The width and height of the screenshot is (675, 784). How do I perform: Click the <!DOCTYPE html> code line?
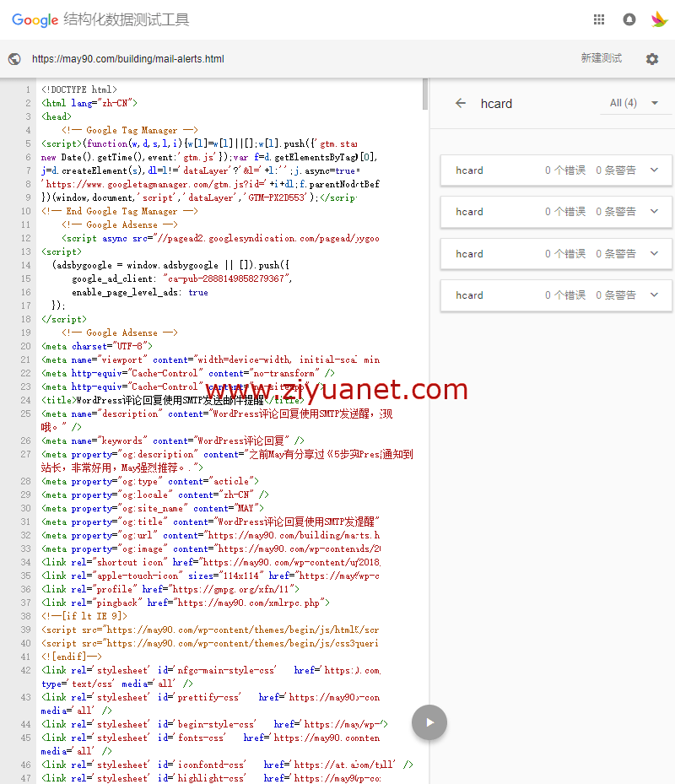pos(79,89)
